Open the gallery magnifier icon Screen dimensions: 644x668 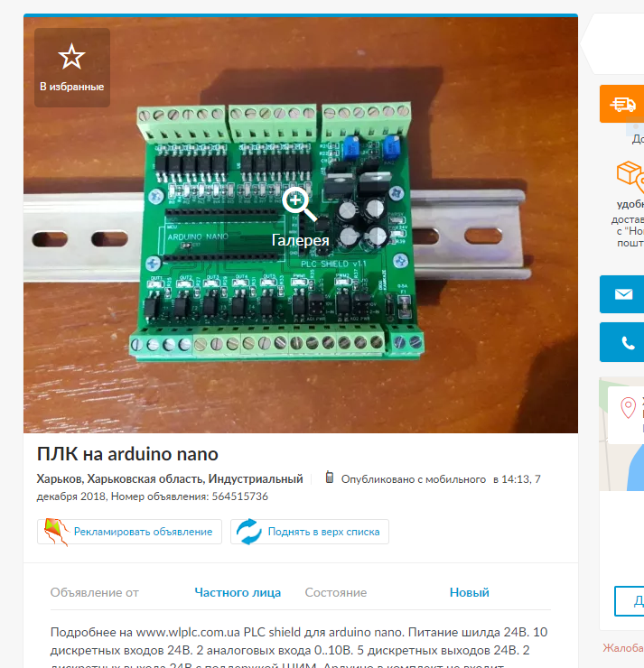299,204
